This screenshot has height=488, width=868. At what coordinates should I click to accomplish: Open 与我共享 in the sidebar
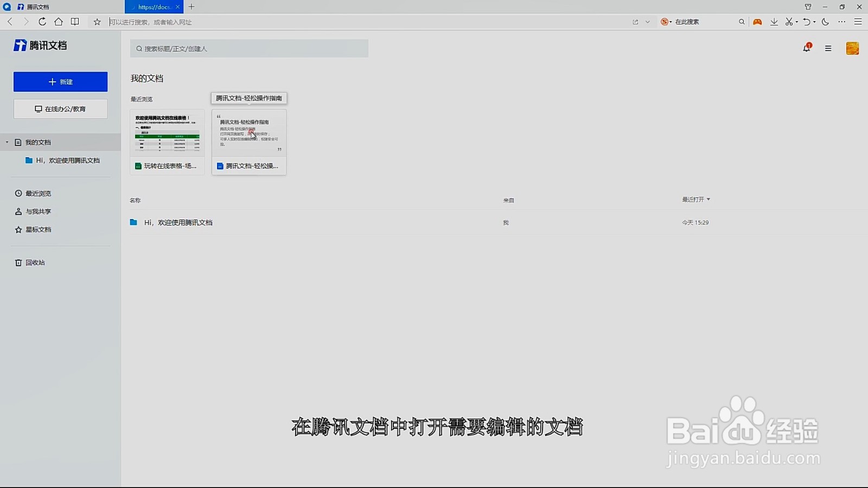[33, 211]
